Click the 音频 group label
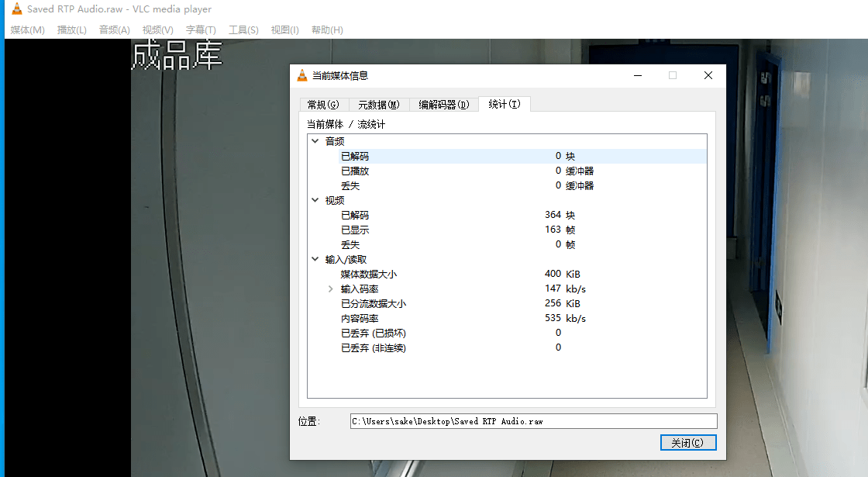Image resolution: width=868 pixels, height=477 pixels. (335, 141)
